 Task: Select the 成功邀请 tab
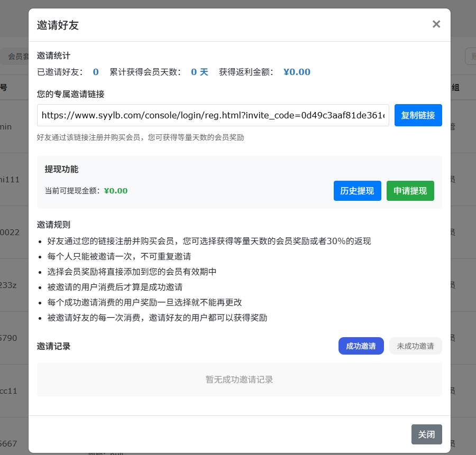361,346
